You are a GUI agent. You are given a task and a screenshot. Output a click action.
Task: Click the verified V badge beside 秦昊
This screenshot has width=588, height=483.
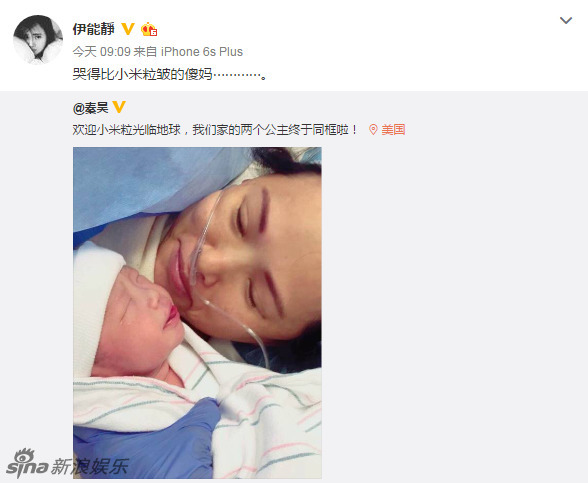tap(118, 107)
